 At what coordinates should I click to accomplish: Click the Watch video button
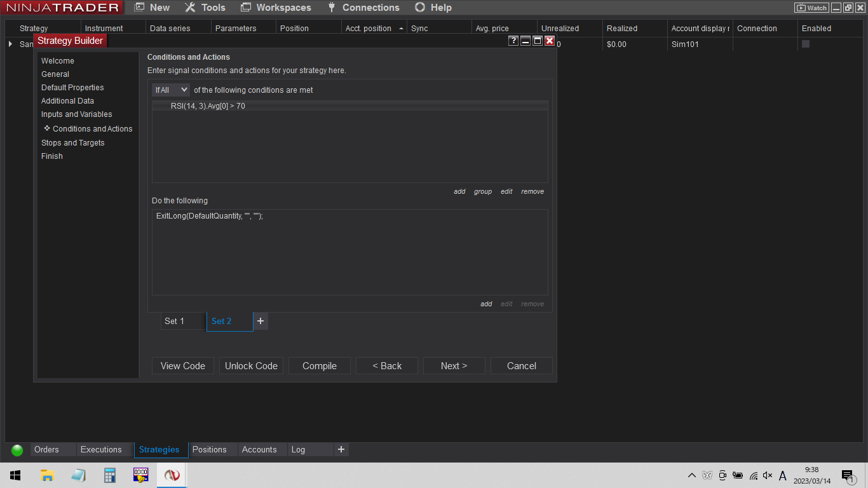(811, 8)
